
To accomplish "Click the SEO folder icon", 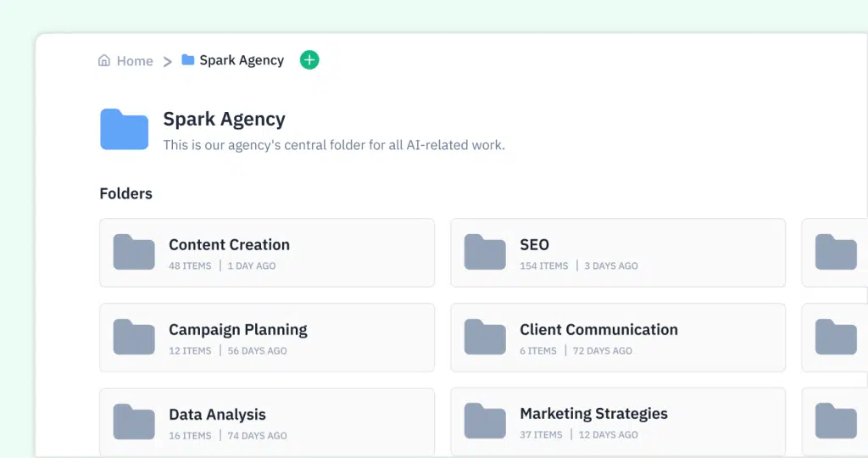I will 485,252.
